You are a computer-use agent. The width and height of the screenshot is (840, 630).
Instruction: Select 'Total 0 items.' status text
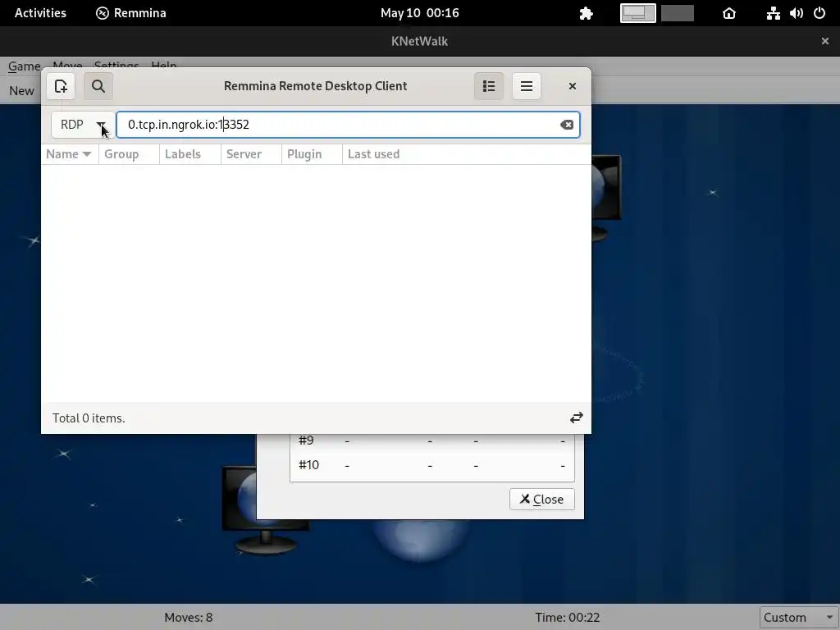(89, 418)
